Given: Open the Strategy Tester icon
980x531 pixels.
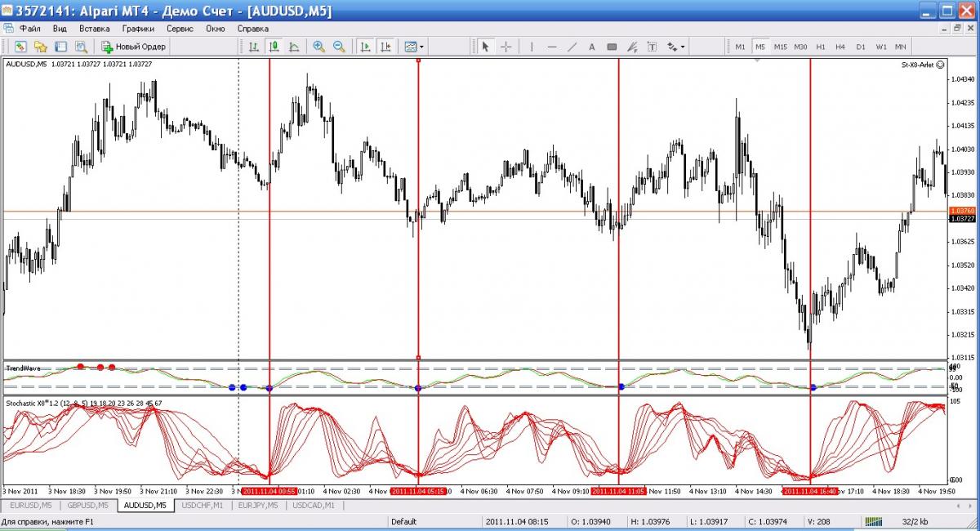Looking at the screenshot, I should (x=81, y=47).
